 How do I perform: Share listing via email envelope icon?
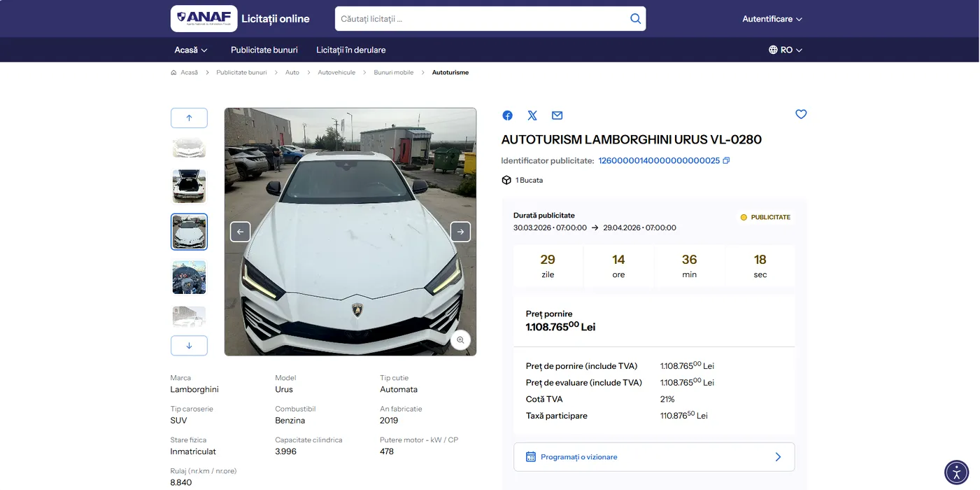557,115
